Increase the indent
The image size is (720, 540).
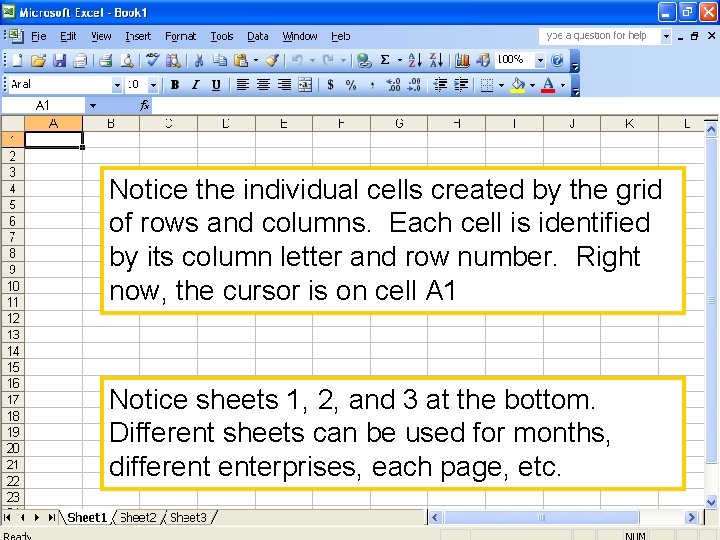tap(461, 84)
